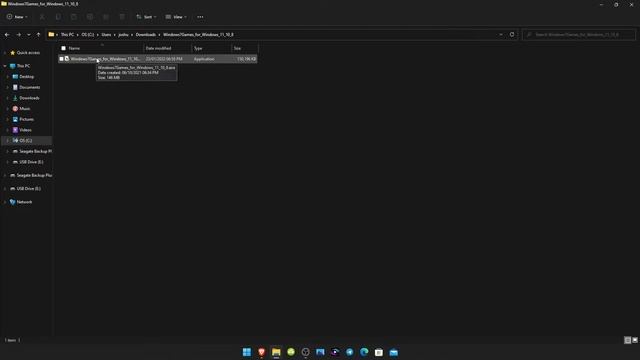Image resolution: width=640 pixels, height=360 pixels.
Task: Select OS (C:) drive in sidebar
Action: (x=26, y=140)
